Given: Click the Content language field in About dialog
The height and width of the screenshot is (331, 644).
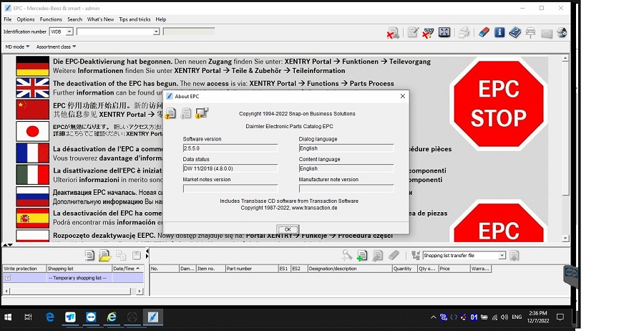Looking at the screenshot, I should [346, 168].
